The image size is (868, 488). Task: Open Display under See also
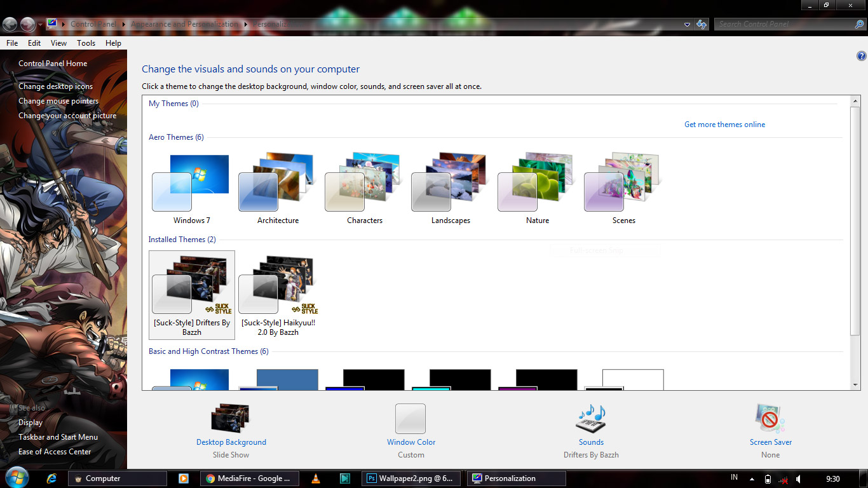coord(31,423)
